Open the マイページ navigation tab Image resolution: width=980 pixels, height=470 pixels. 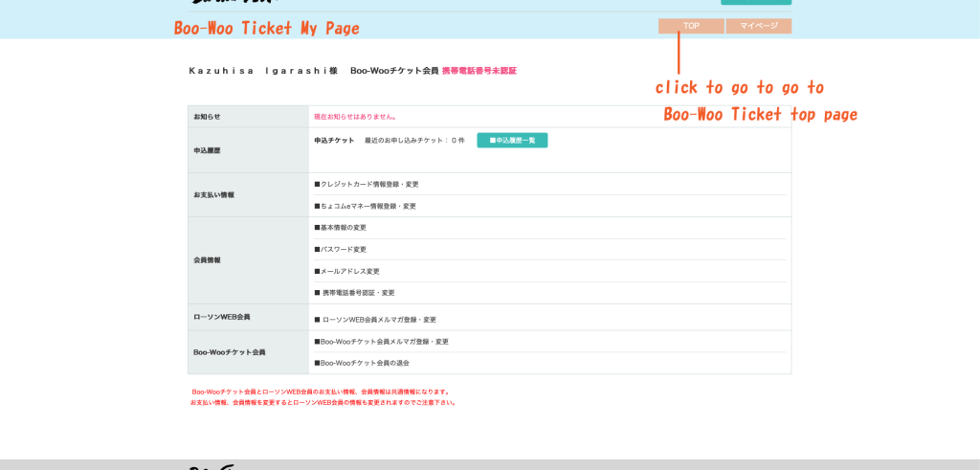click(758, 26)
